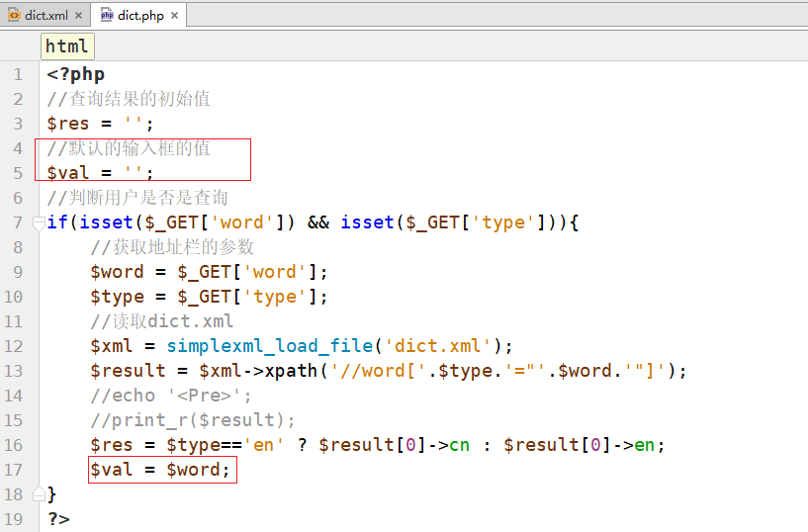Click the <?php opening tag

pos(75,74)
